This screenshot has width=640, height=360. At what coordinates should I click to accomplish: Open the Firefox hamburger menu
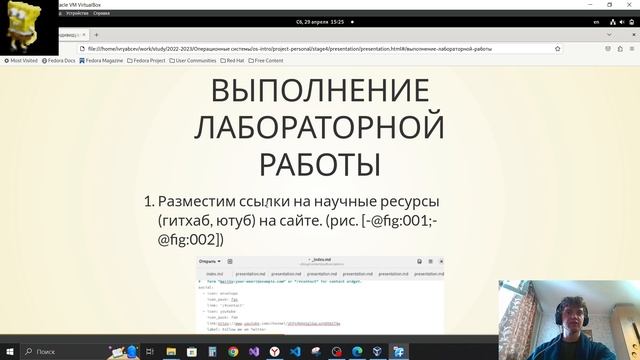[632, 49]
